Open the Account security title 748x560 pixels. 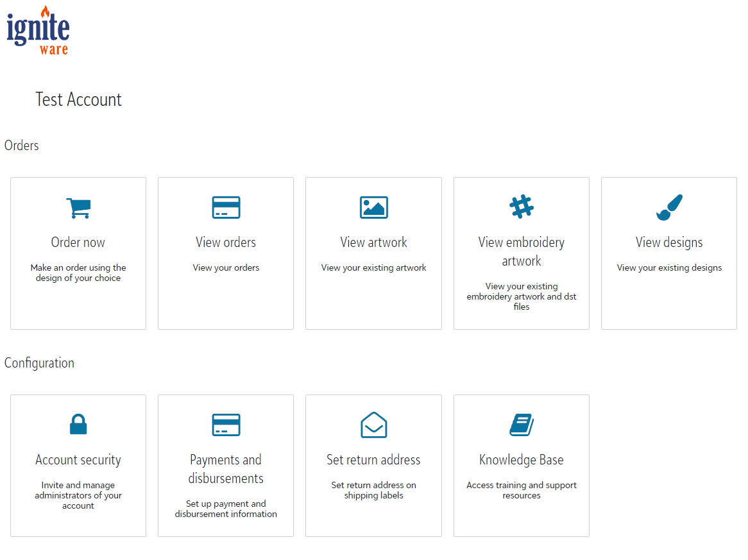pyautogui.click(x=78, y=461)
